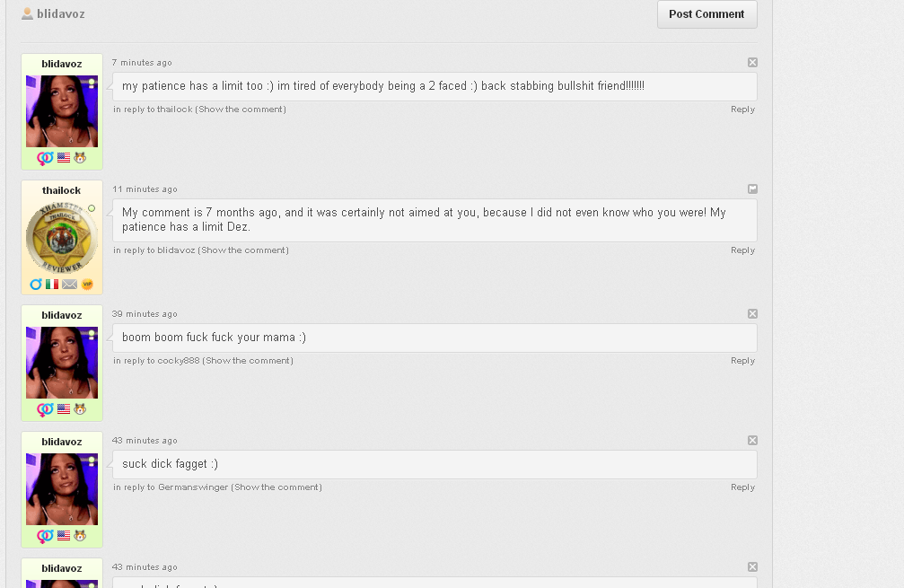Click the user icon beside blidavoz heading

tap(27, 13)
